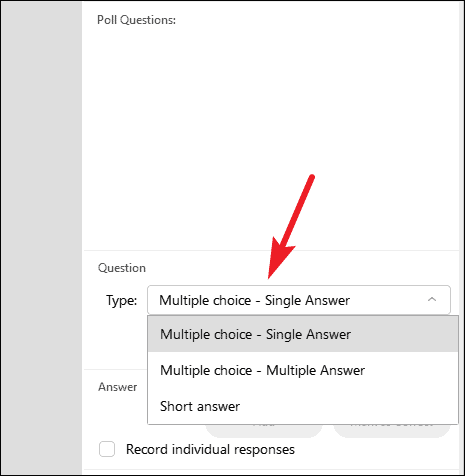
Task: Click the 'Poll Questions:' heading
Action: coord(136,20)
